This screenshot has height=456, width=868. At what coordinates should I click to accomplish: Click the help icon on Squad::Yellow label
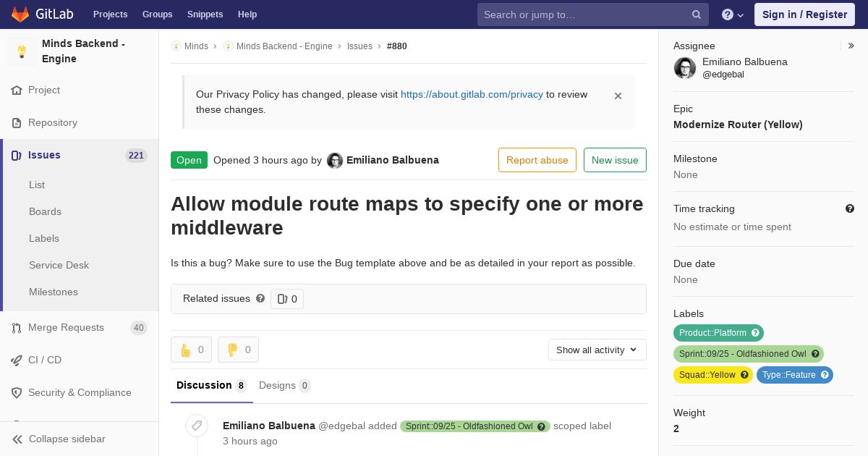(x=744, y=375)
